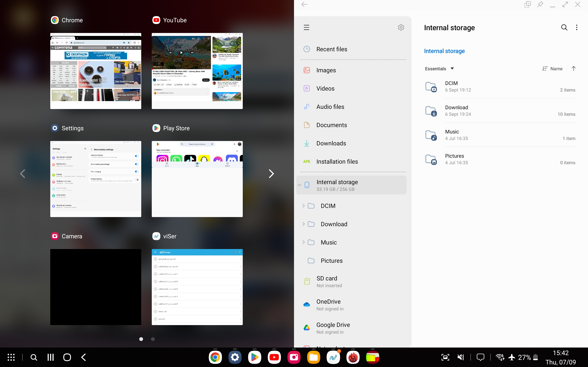The height and width of the screenshot is (367, 588).
Task: Open the Music folder with 1 item
Action: (500, 135)
